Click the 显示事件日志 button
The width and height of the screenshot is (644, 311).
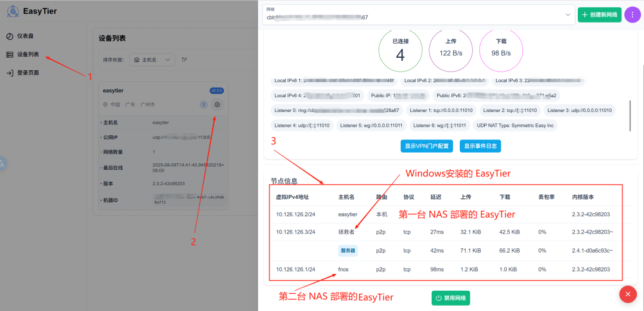pos(480,146)
